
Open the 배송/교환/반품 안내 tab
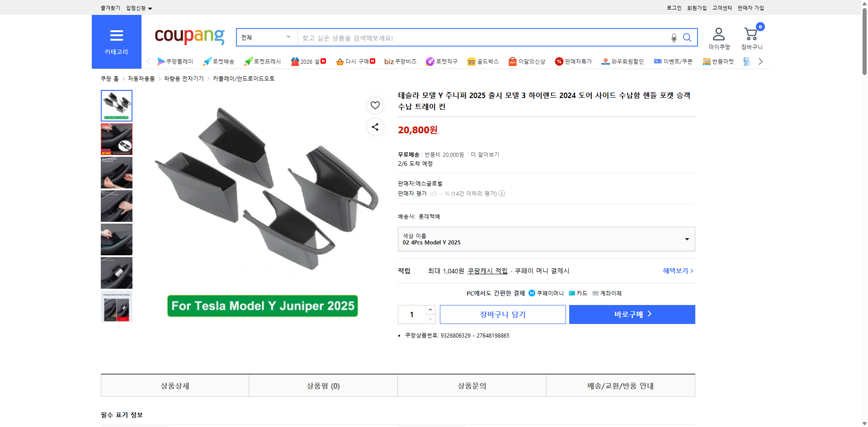pyautogui.click(x=620, y=385)
